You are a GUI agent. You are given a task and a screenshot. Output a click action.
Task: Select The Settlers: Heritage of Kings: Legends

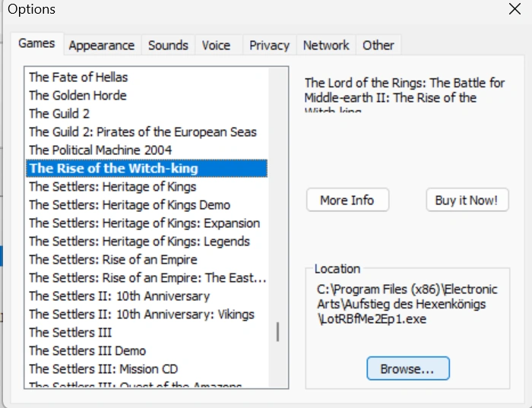pos(139,241)
